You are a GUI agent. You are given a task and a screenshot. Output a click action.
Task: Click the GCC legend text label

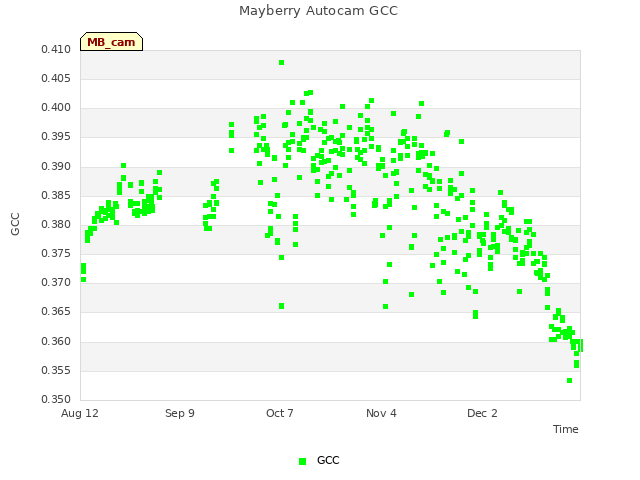coord(328,460)
